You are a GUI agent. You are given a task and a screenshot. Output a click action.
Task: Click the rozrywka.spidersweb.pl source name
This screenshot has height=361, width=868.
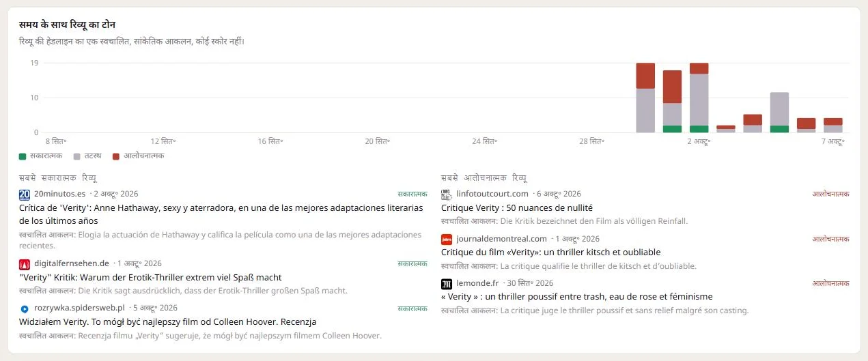tap(79, 308)
